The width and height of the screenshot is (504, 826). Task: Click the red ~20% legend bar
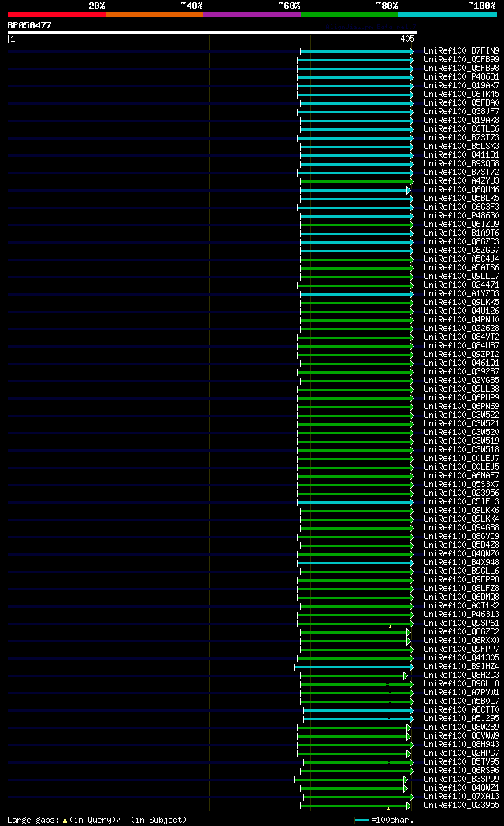[56, 14]
